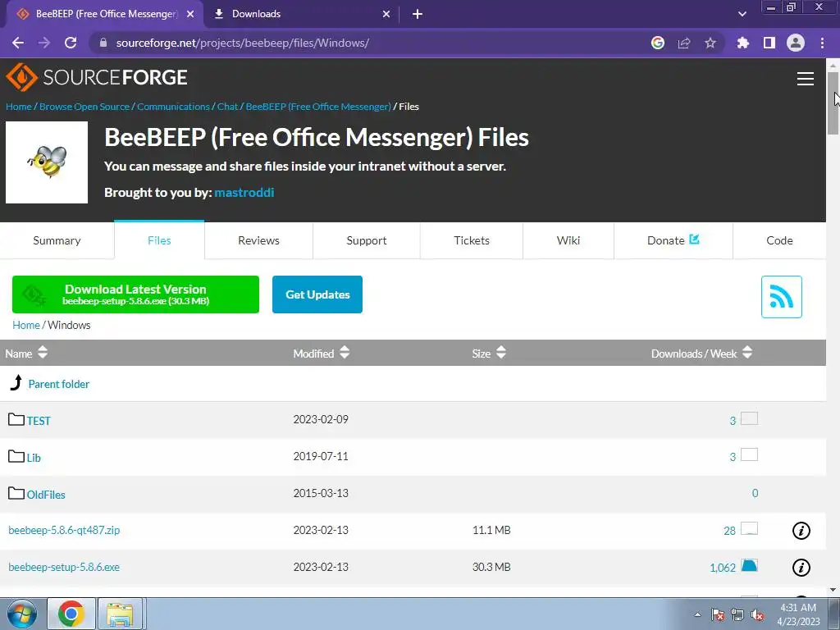Click the BeeBEEP bee project logo

click(47, 162)
